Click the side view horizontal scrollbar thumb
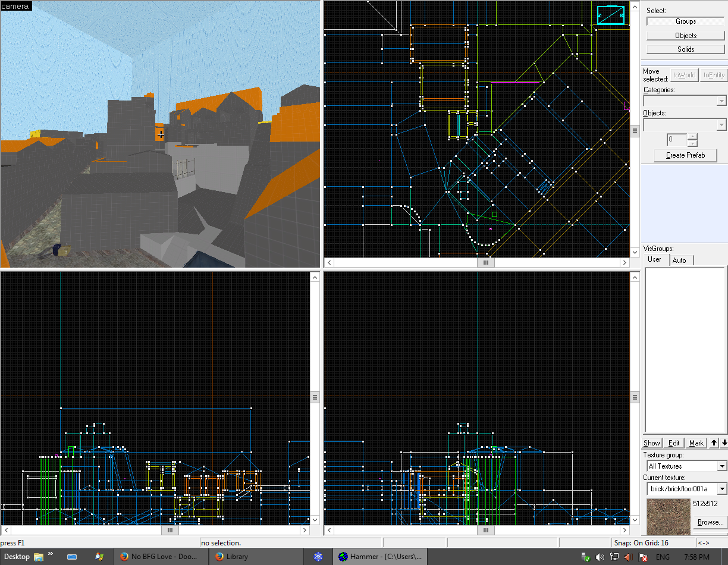728x565 pixels. (x=485, y=530)
